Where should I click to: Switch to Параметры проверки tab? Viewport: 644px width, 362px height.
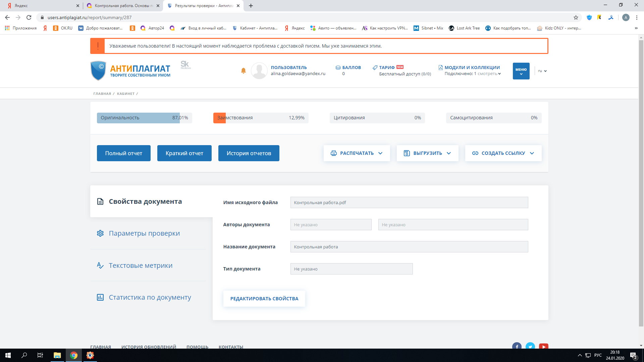(x=144, y=233)
